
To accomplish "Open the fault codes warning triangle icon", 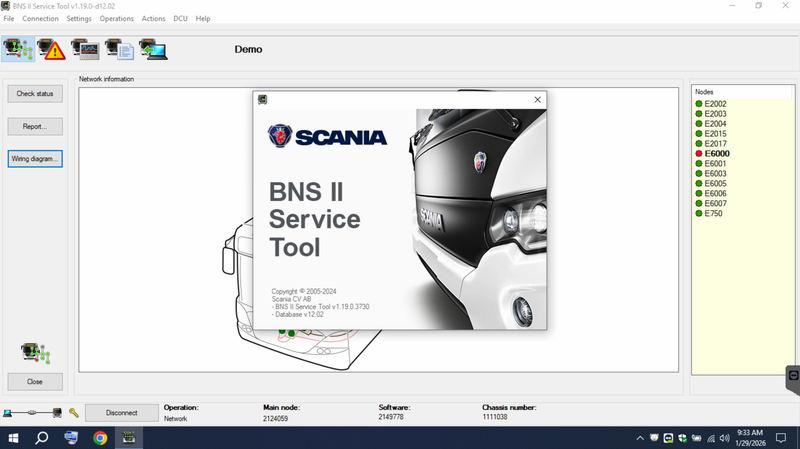I will tap(52, 49).
